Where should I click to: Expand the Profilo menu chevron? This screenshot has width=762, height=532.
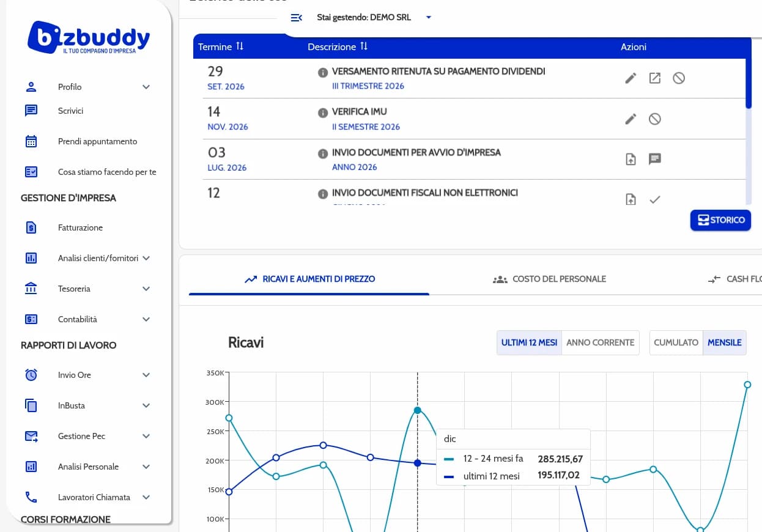pyautogui.click(x=146, y=87)
